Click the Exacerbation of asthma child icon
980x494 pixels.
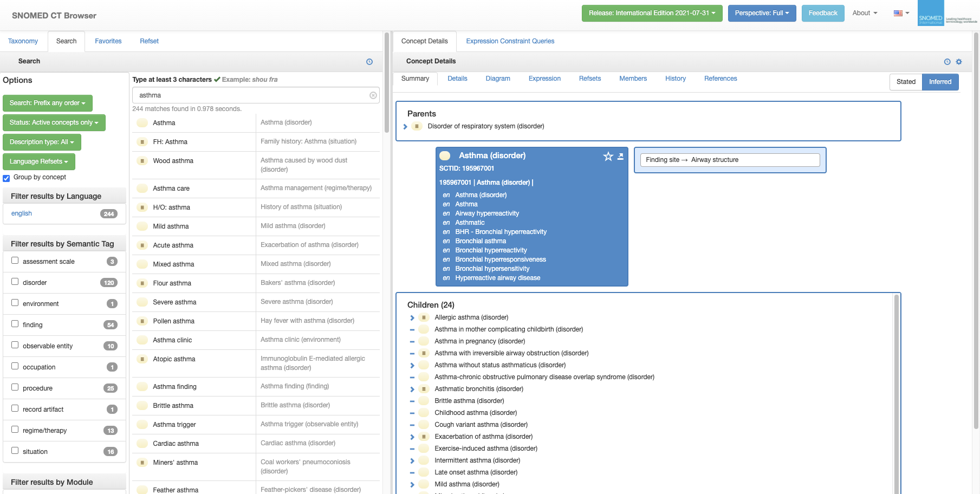(x=424, y=437)
